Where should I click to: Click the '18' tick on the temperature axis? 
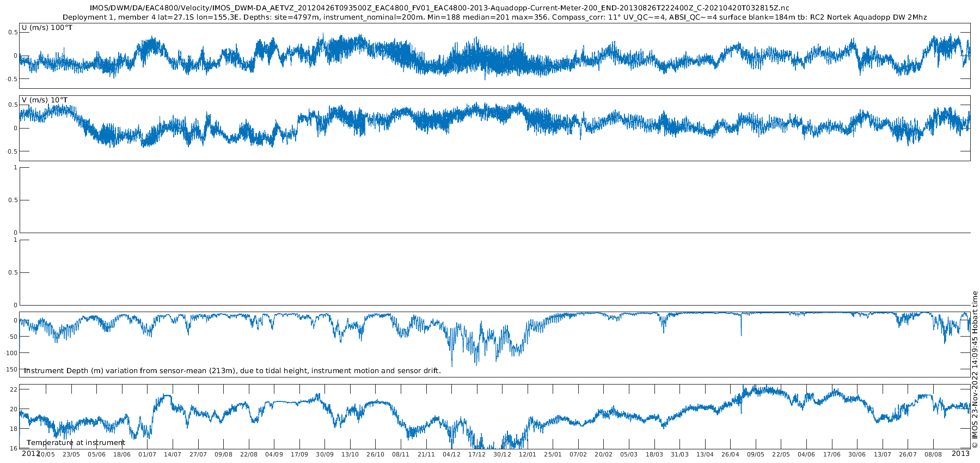click(14, 429)
